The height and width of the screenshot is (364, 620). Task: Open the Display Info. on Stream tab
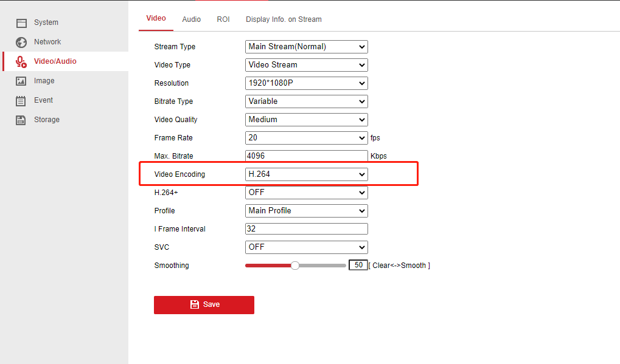click(284, 19)
